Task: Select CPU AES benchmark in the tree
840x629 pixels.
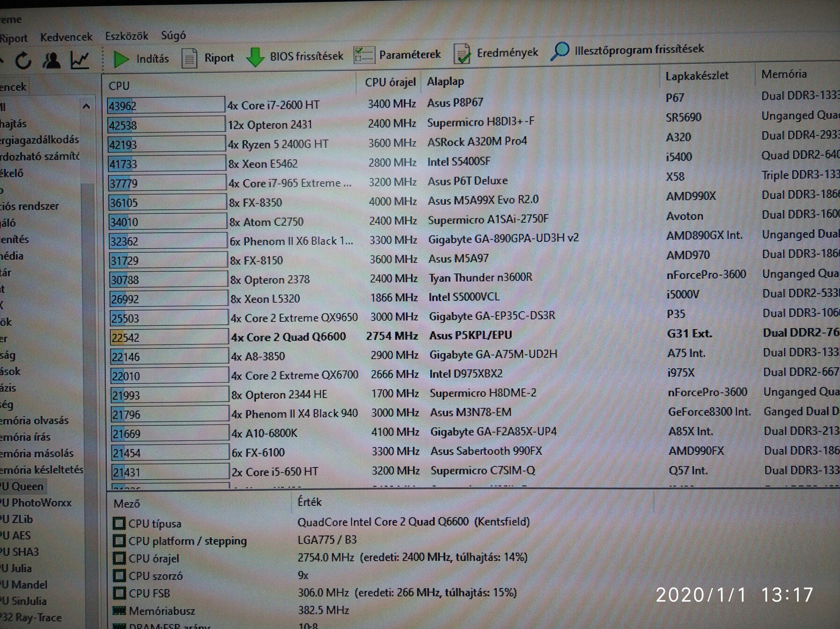Action: 15,535
